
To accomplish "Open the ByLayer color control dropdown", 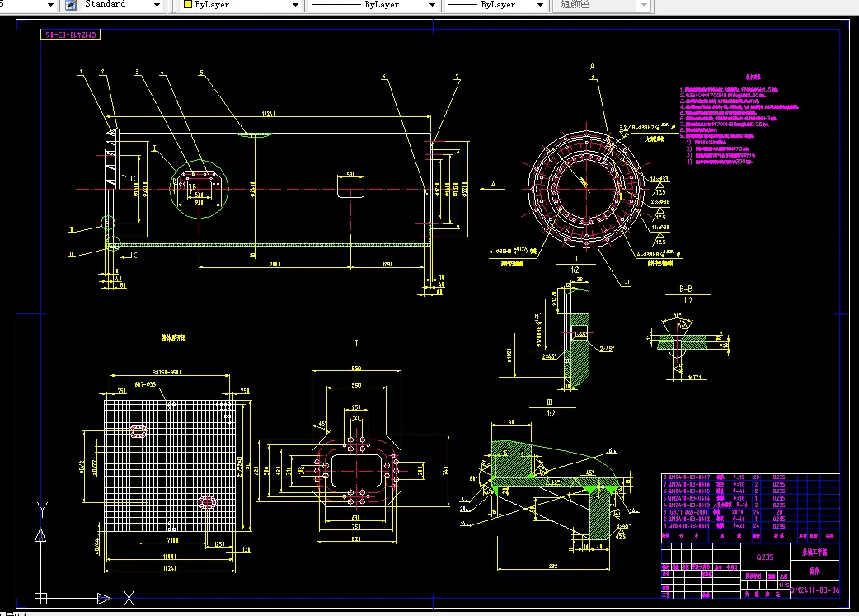I will [295, 5].
